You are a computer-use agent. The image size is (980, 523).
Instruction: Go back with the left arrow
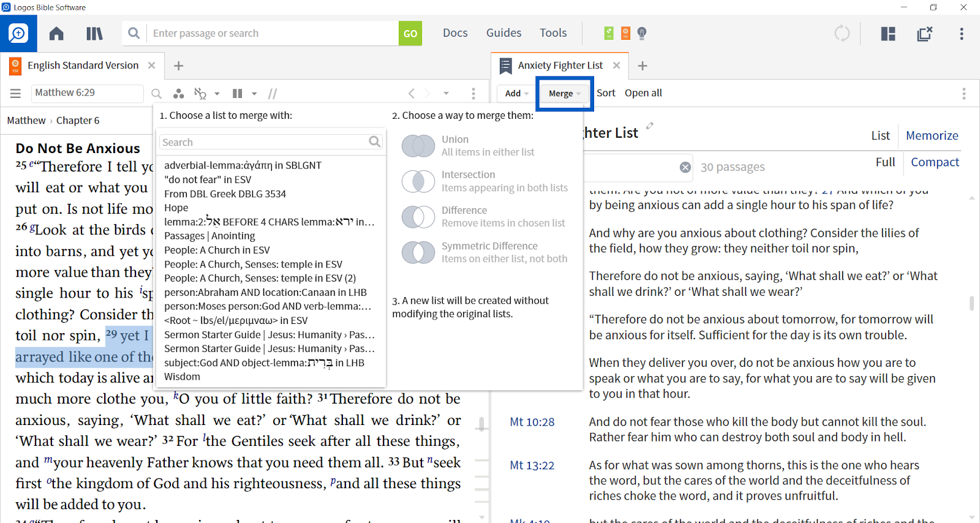412,93
